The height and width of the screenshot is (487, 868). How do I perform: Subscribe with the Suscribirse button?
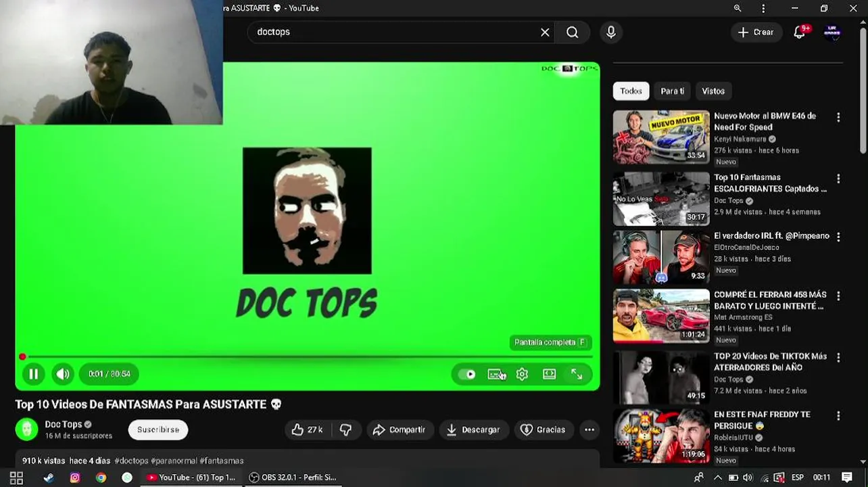click(x=158, y=430)
